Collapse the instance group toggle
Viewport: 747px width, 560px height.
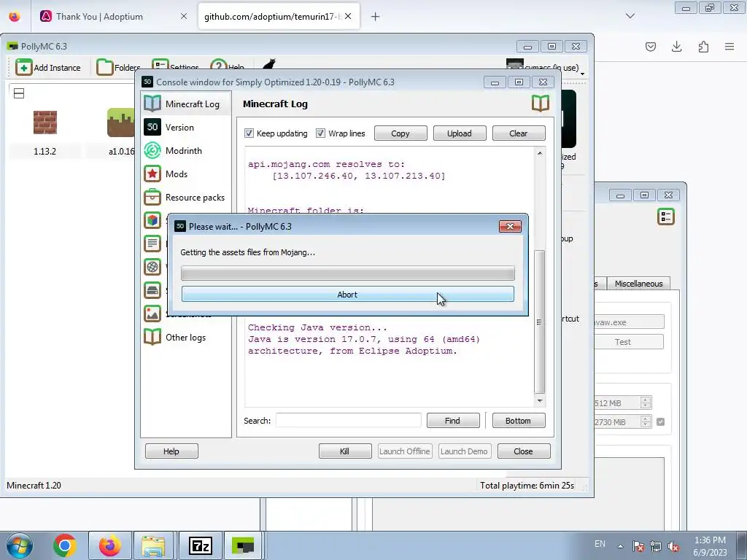click(19, 93)
